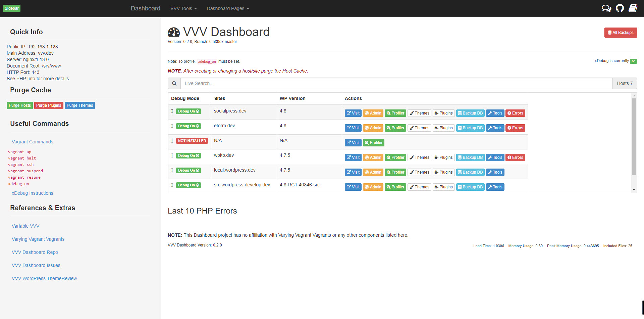This screenshot has height=319, width=644.
Task: Open Plugins for src.wordpress-develop.dev
Action: [443, 187]
